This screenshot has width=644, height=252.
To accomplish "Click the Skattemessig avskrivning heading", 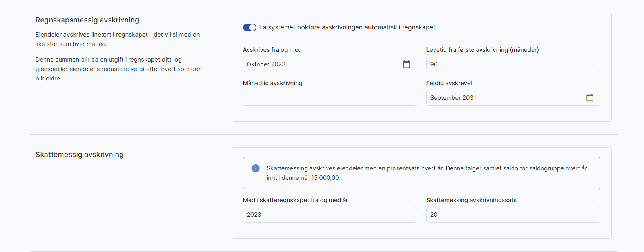I will click(x=79, y=155).
